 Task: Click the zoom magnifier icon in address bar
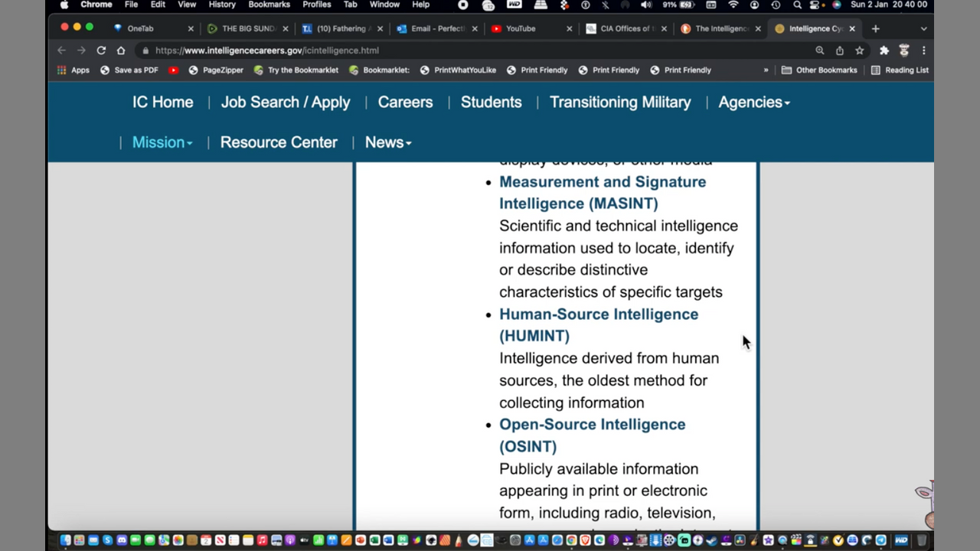click(x=820, y=51)
